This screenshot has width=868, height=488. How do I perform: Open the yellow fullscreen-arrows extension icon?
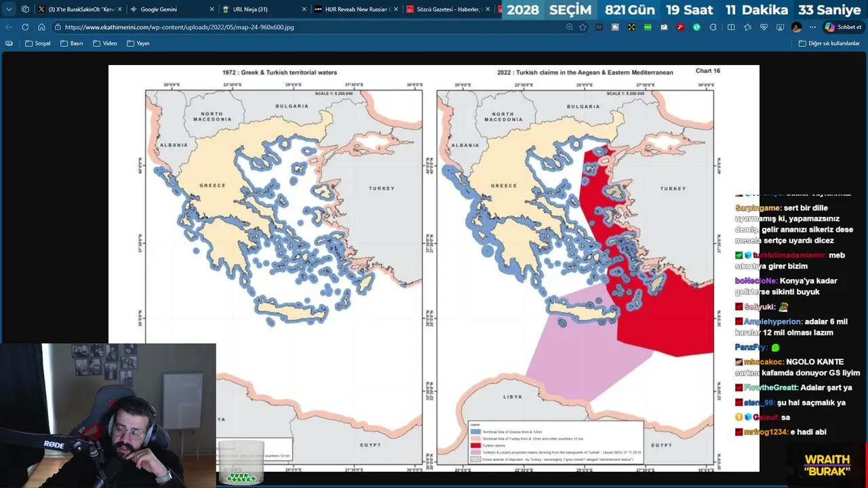pos(631,27)
